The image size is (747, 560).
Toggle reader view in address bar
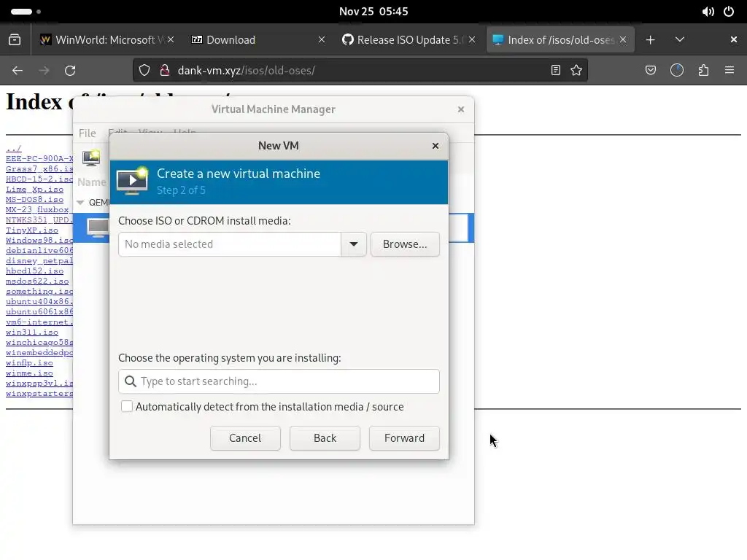click(x=555, y=71)
